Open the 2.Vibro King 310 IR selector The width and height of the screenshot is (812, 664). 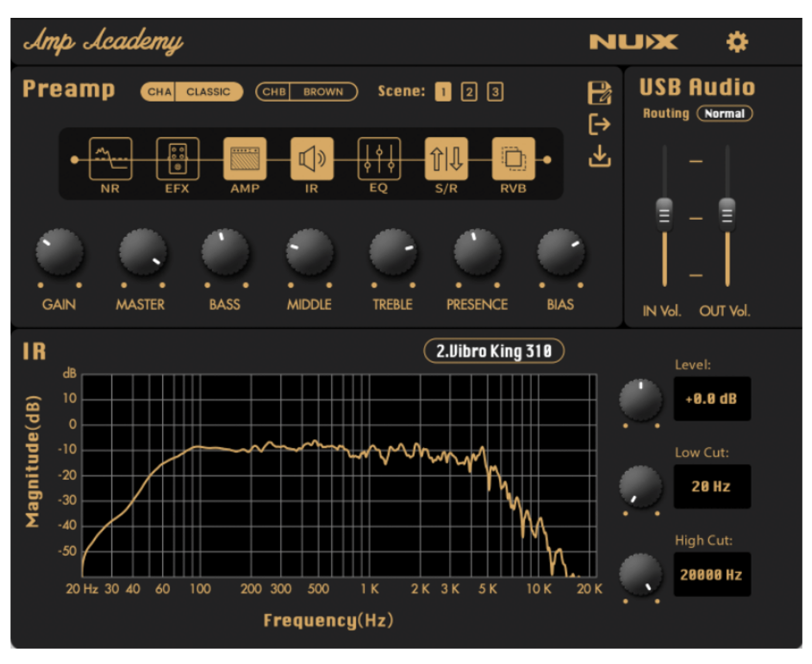pyautogui.click(x=494, y=351)
